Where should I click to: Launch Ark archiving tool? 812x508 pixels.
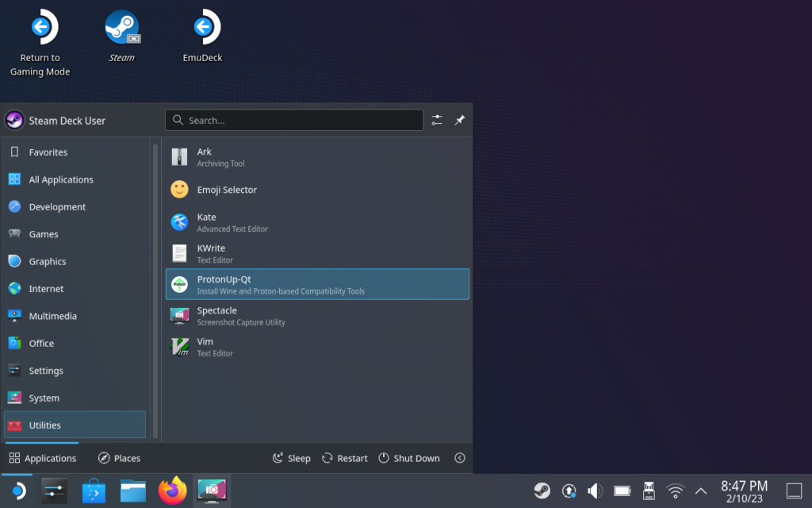tap(317, 157)
